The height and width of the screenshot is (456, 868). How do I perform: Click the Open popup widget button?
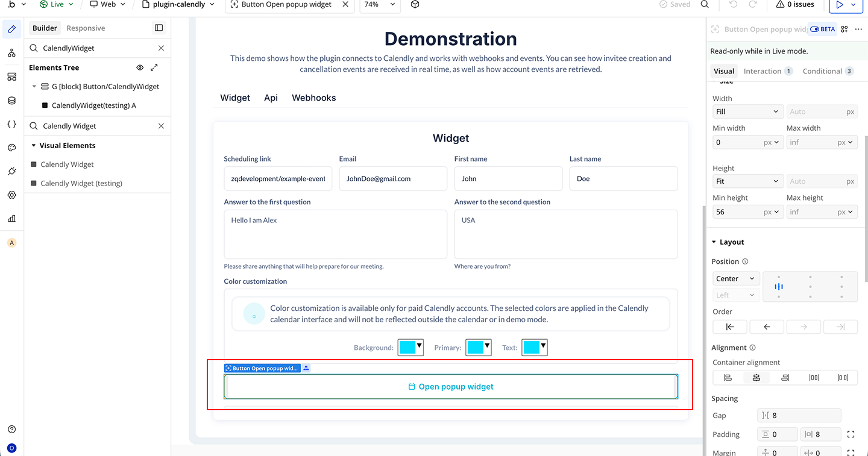pyautogui.click(x=451, y=387)
